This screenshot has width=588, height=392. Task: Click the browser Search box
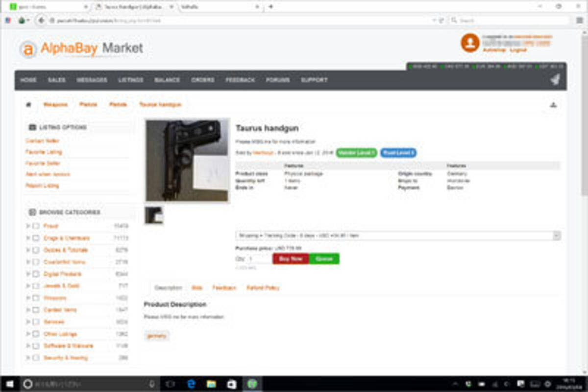(509, 21)
